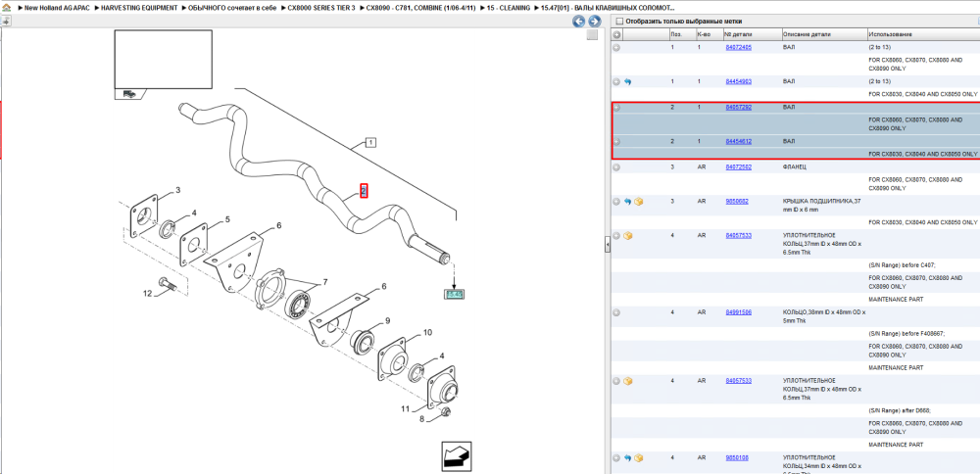Open the 15.45 reference box in diagram

point(454,294)
